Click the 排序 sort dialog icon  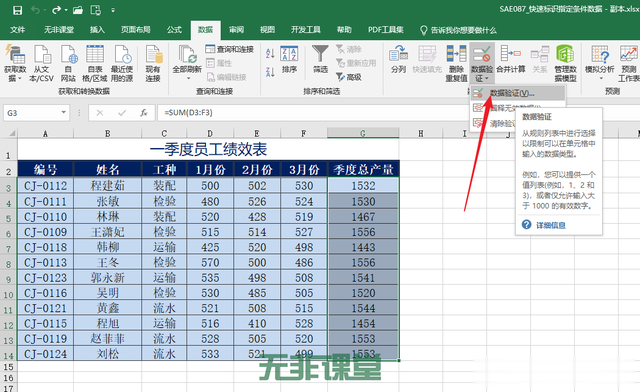(x=289, y=60)
